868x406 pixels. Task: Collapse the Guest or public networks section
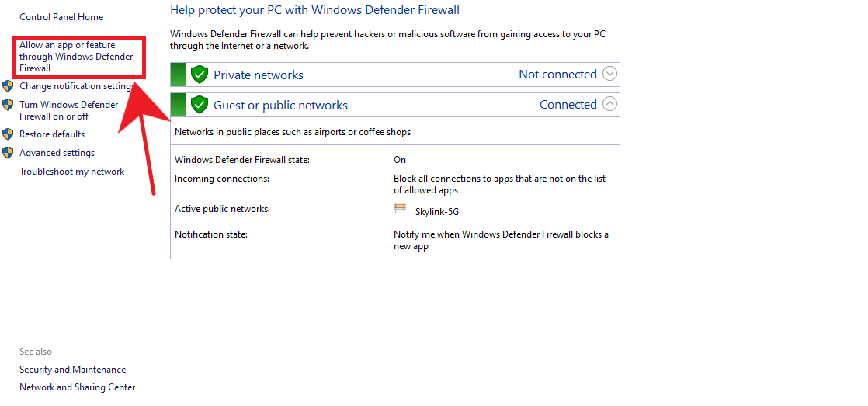(x=610, y=104)
